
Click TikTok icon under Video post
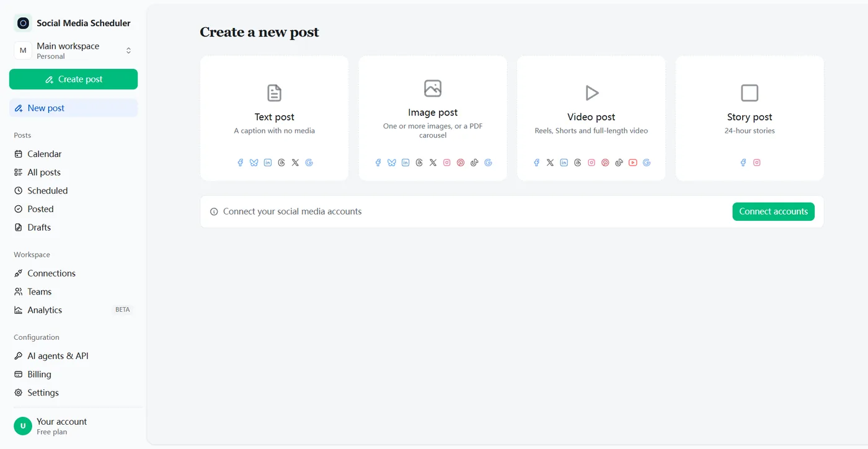619,162
